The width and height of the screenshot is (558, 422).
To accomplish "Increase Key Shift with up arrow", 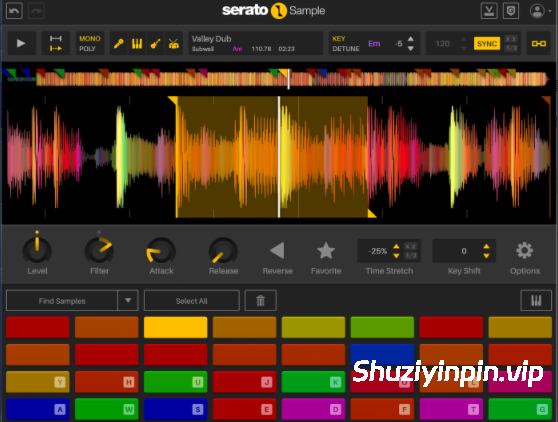I will point(486,246).
